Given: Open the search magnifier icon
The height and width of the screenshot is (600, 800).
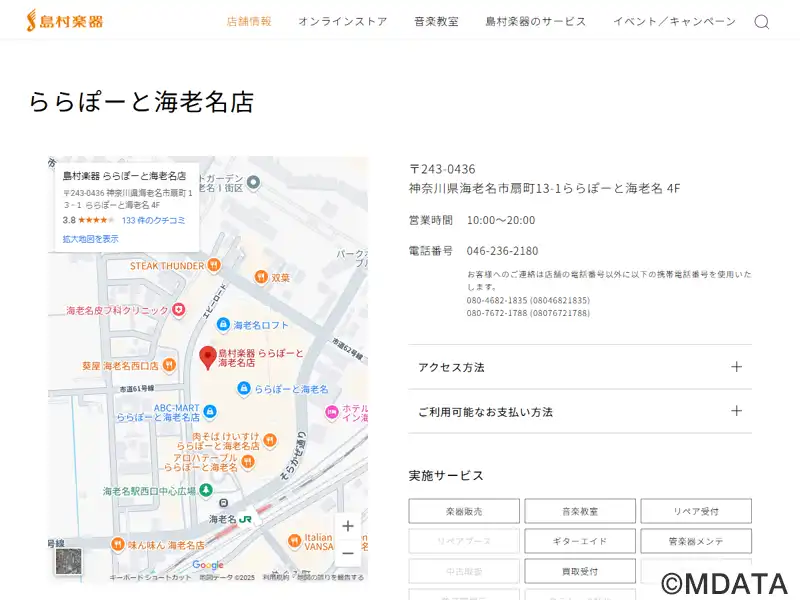Looking at the screenshot, I should pos(762,21).
